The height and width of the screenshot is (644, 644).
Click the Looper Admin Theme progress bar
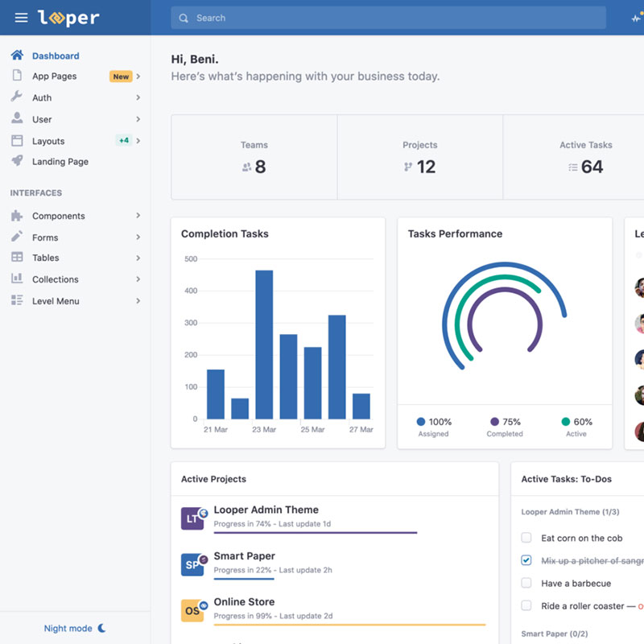coord(315,532)
